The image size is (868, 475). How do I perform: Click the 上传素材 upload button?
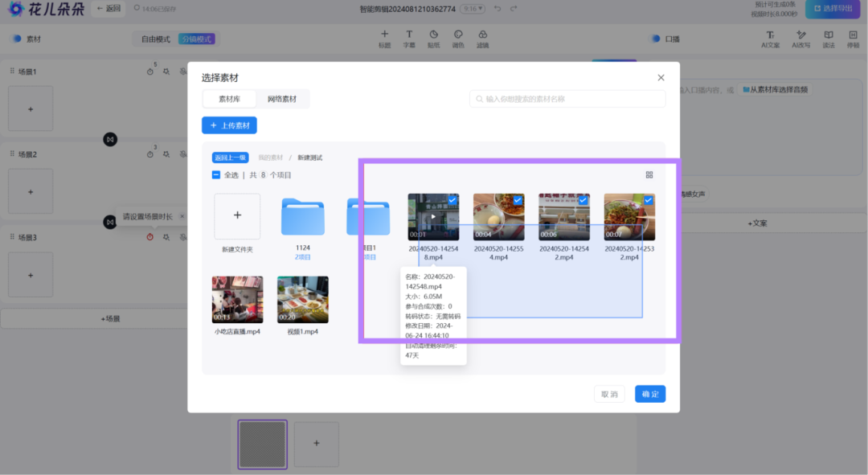(x=229, y=125)
